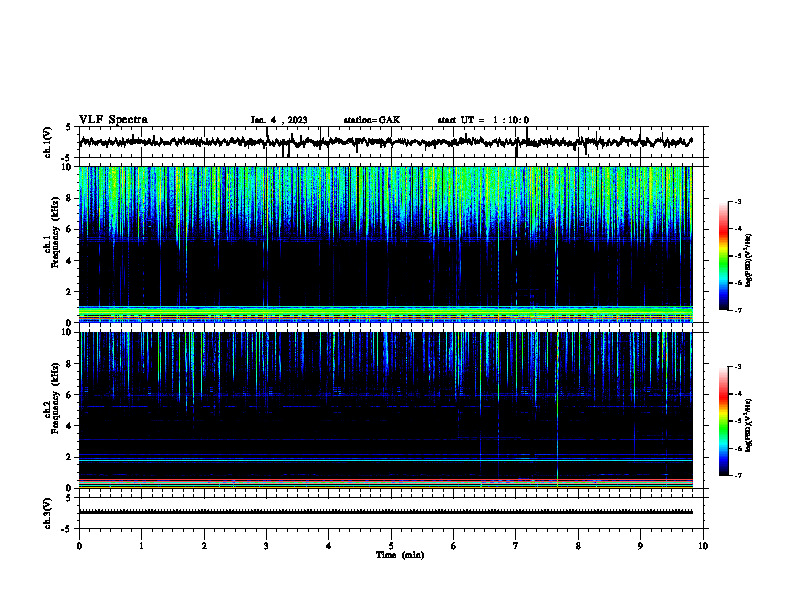Viewport: 792px width, 612px height.
Task: Click the 2 minute tick on time axis
Action: 204,546
